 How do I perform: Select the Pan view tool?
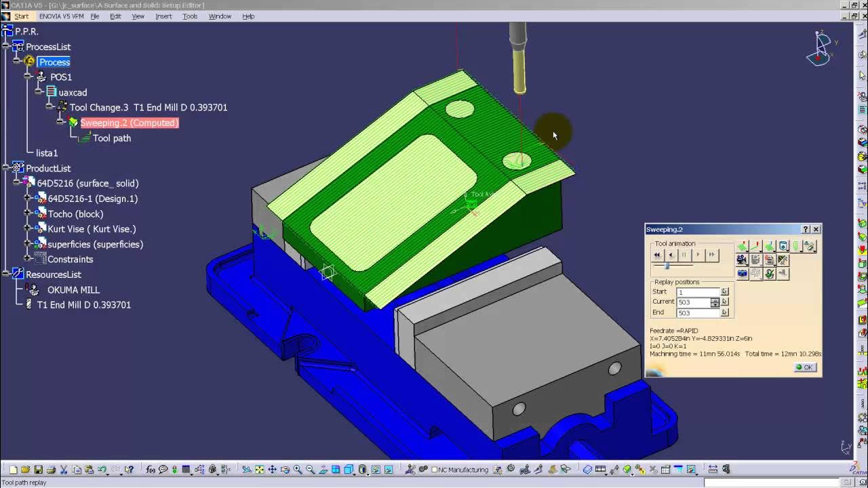pyautogui.click(x=272, y=470)
